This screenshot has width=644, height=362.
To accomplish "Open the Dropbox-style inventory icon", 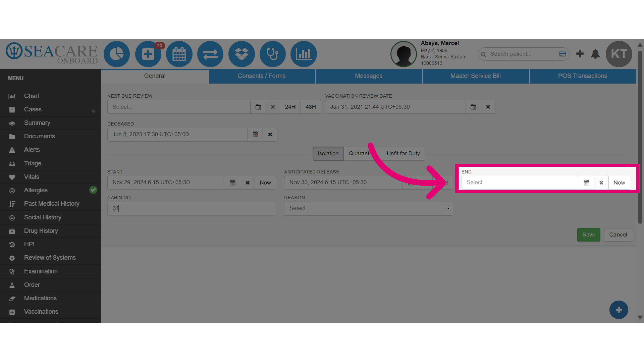I will coord(241,54).
